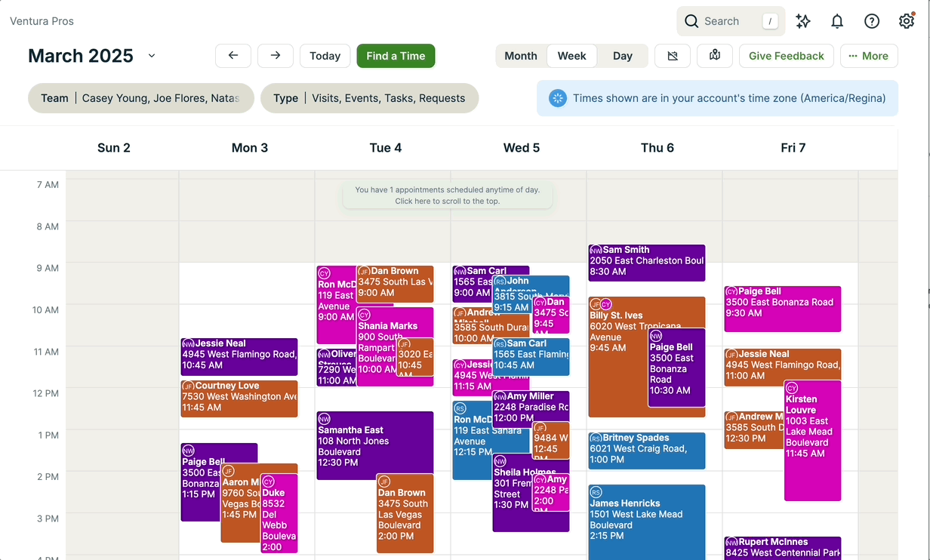Open the Type filter dropdown
The image size is (930, 560).
[369, 98]
